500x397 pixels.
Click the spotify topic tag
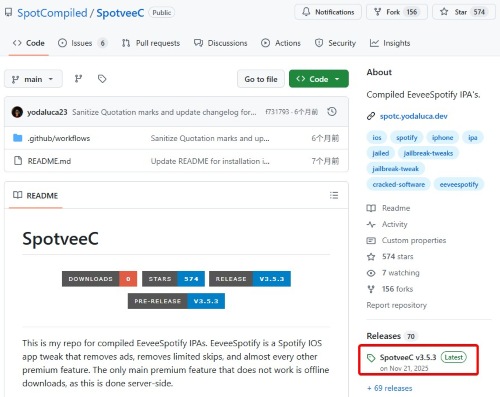[406, 137]
